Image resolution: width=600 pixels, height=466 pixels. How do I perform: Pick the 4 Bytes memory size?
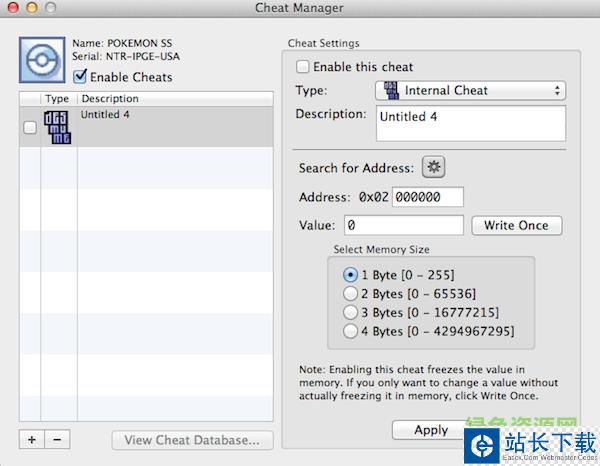350,331
